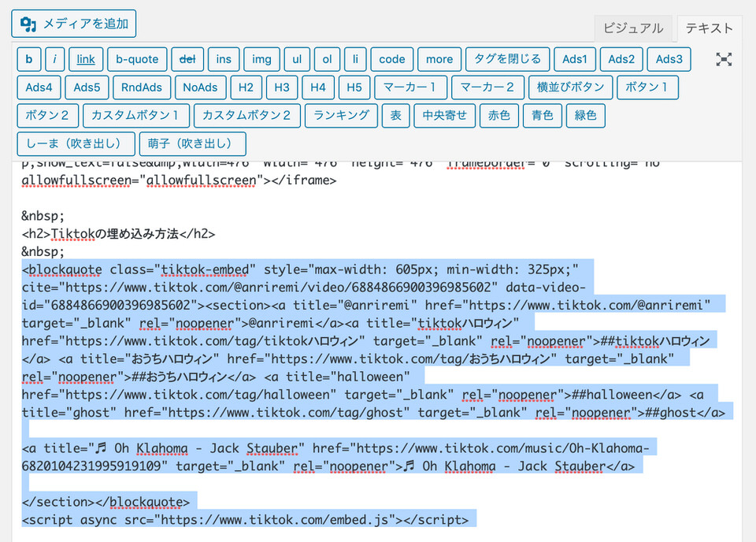Insert ボタン2 button shortcode
This screenshot has width=756, height=542.
coord(48,115)
